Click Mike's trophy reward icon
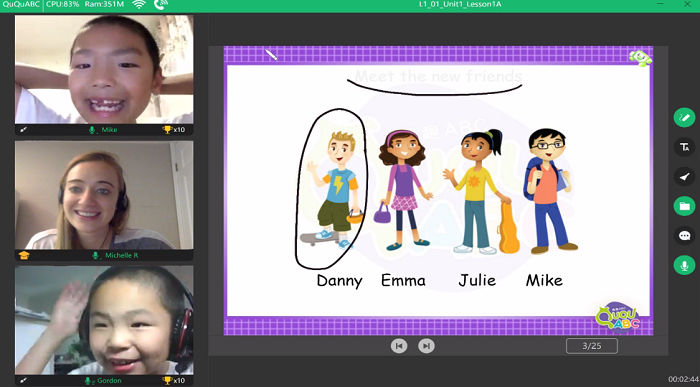The image size is (700, 387). [167, 129]
